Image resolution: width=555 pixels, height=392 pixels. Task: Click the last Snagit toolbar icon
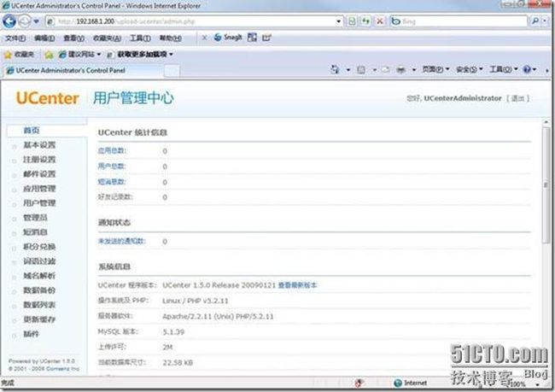click(266, 38)
